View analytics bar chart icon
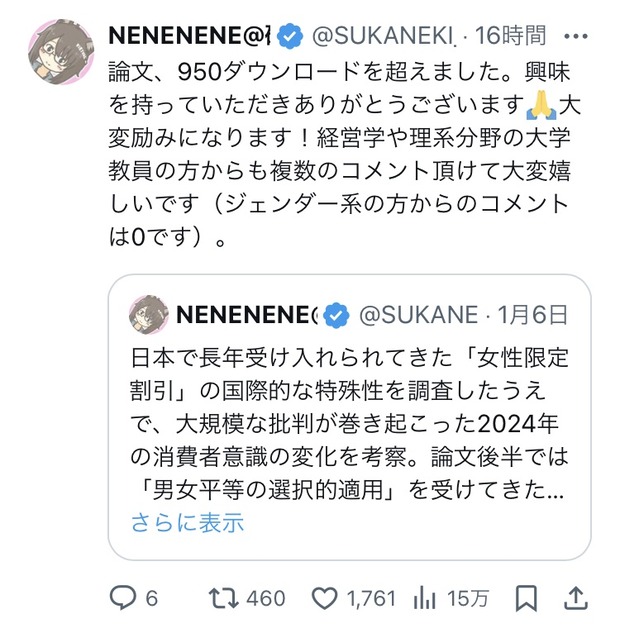Image resolution: width=620 pixels, height=633 pixels. [x=424, y=599]
